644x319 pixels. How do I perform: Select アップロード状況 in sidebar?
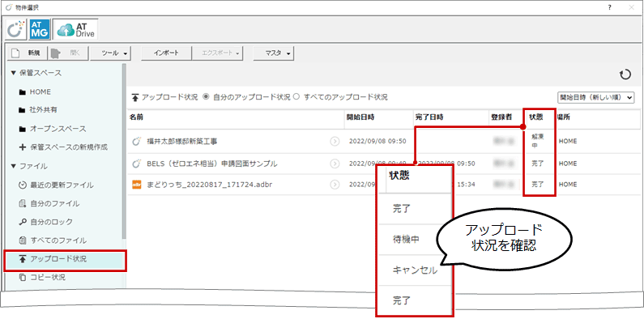pyautogui.click(x=65, y=259)
